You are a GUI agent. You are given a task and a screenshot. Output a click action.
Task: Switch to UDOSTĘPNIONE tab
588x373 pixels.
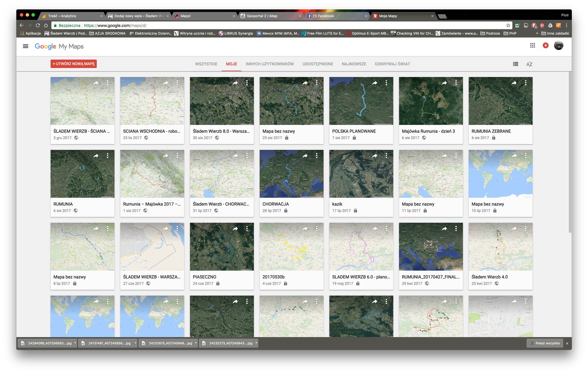coord(318,64)
